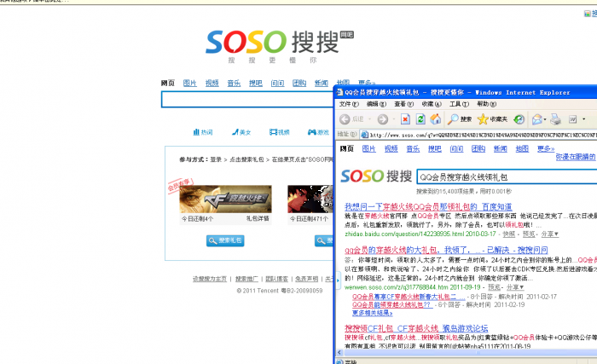597x364 pixels.
Task: Open 免责声明 footer link on homepage
Action: pos(306,279)
